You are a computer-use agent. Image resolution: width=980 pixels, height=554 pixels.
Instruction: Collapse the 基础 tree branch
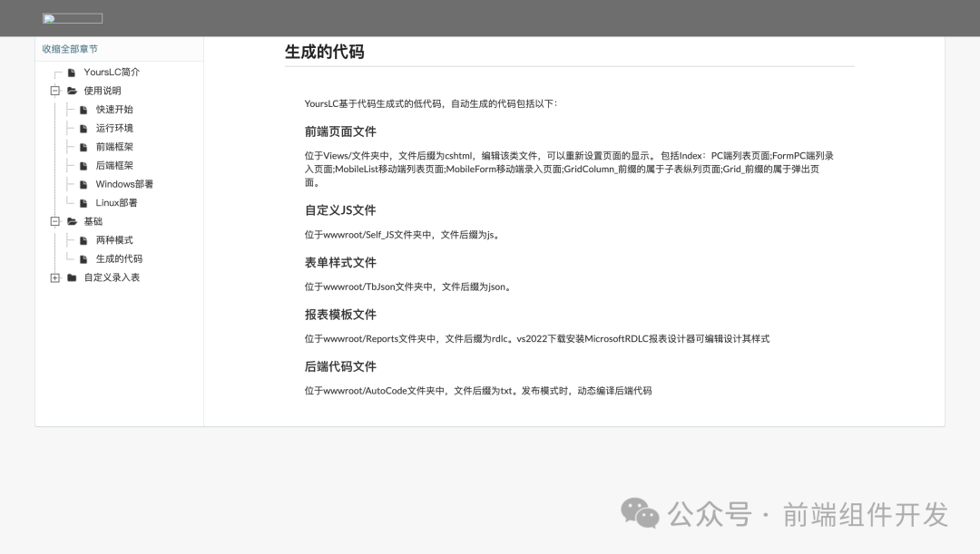tap(55, 220)
